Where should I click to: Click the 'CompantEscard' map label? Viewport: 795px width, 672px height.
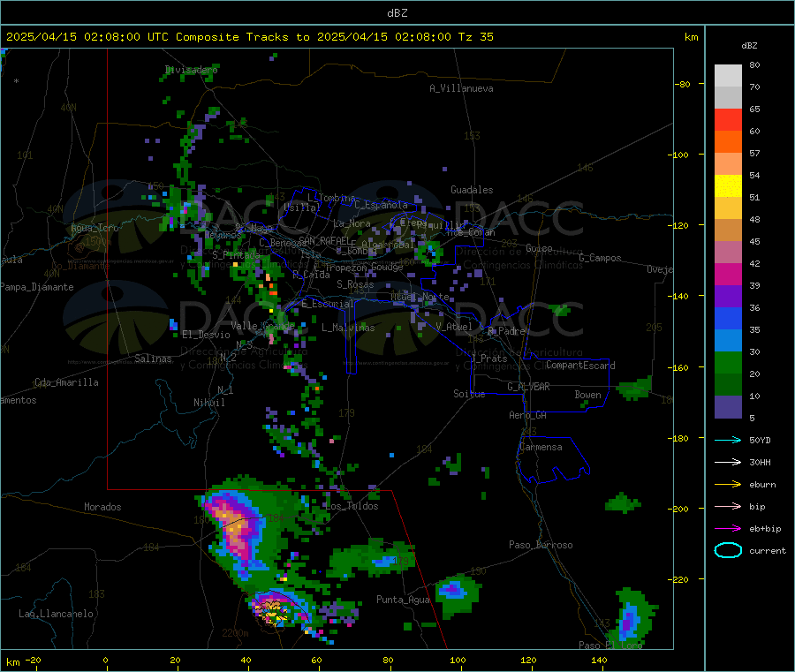[580, 365]
